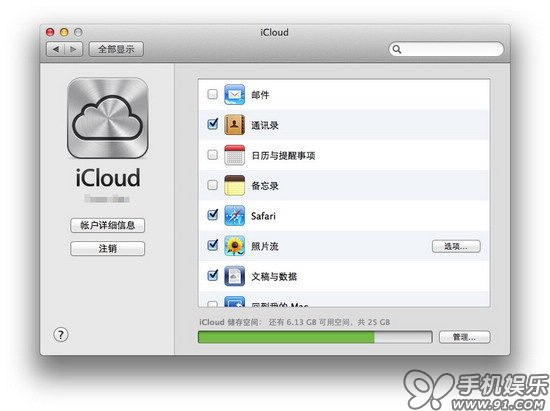Click the Documents & Data (文稿与数据) icon
The height and width of the screenshot is (411, 550).
pyautogui.click(x=234, y=276)
